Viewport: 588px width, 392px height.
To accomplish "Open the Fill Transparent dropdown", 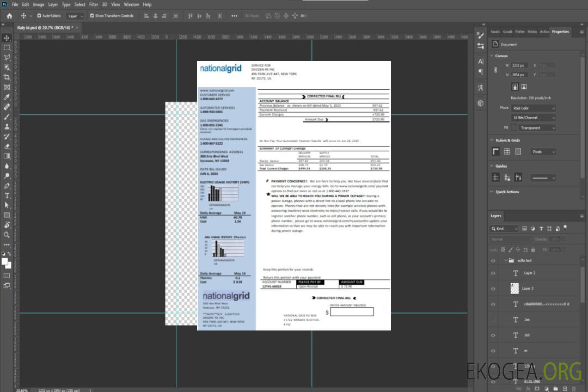I will (537, 128).
